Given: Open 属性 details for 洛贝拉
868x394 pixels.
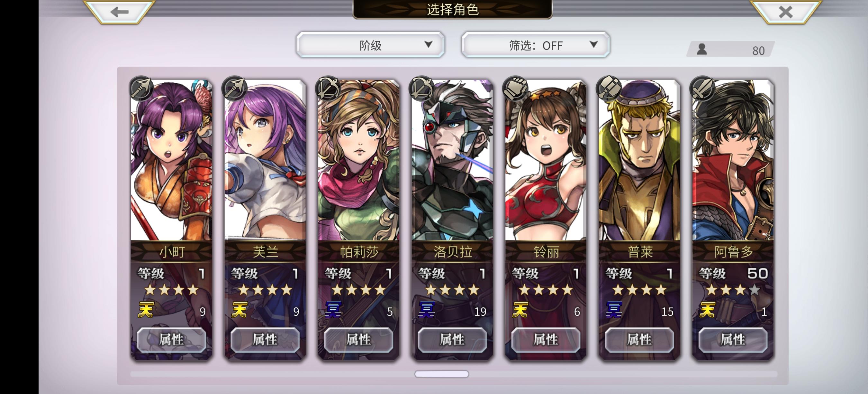Looking at the screenshot, I should pos(452,340).
